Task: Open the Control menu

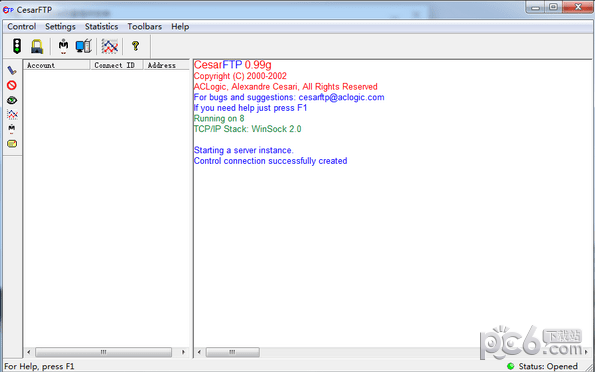Action: tap(22, 27)
